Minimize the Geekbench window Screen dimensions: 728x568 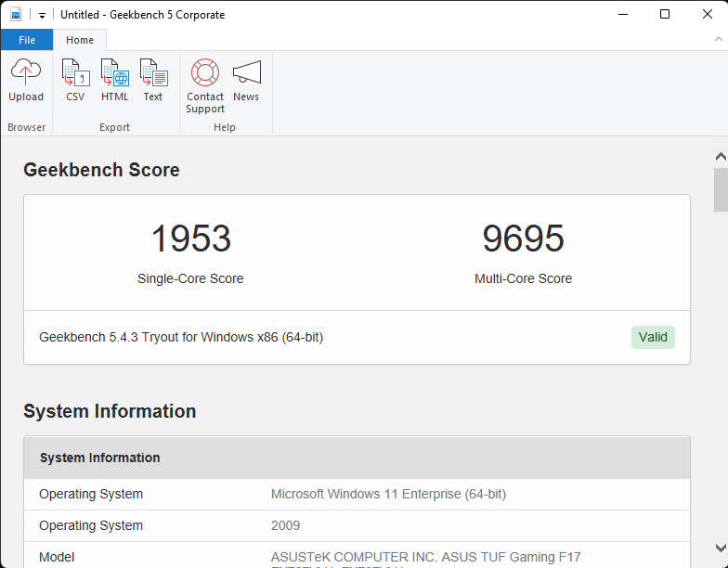point(623,15)
